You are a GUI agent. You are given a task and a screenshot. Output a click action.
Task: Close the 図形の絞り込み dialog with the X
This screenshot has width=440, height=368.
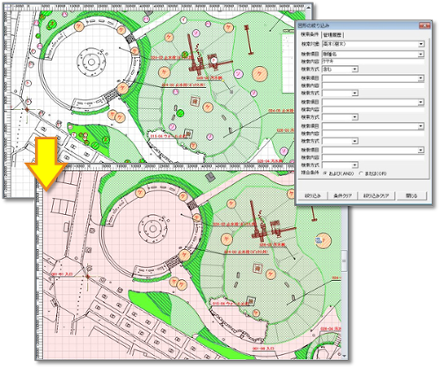(424, 25)
